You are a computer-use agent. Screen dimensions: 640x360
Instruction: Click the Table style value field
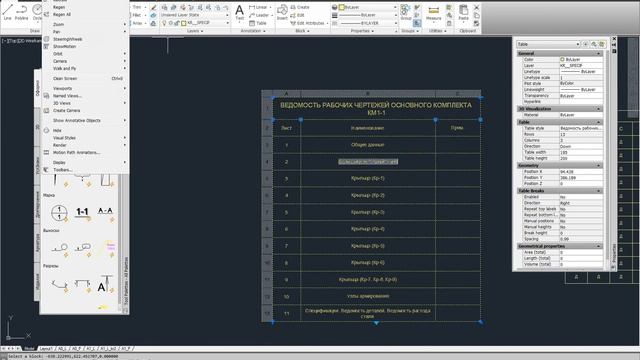pyautogui.click(x=581, y=128)
